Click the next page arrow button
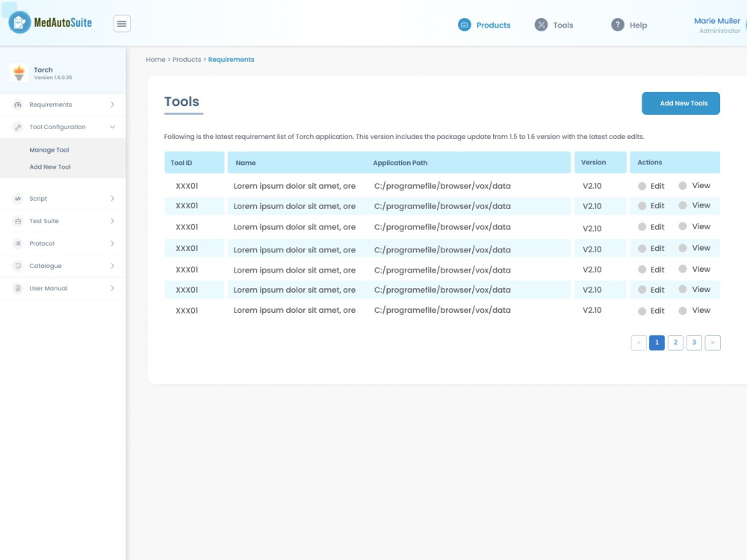Viewport: 747px width, 560px height. click(x=712, y=343)
